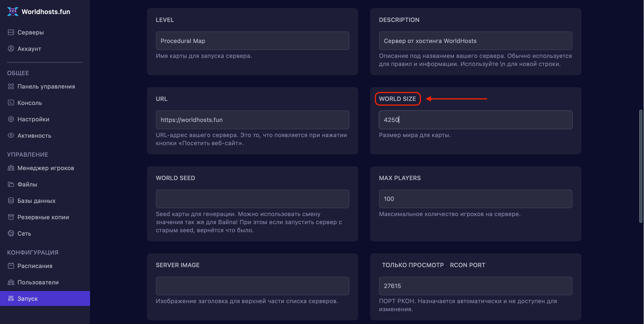The height and width of the screenshot is (324, 644).
Task: Click the SERVER IMAGE heading
Action: (177, 265)
